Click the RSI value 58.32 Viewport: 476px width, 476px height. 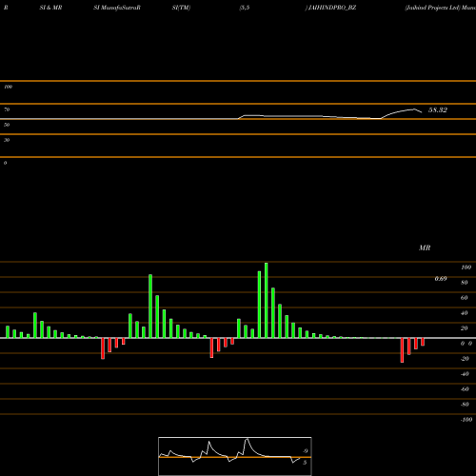tap(438, 110)
